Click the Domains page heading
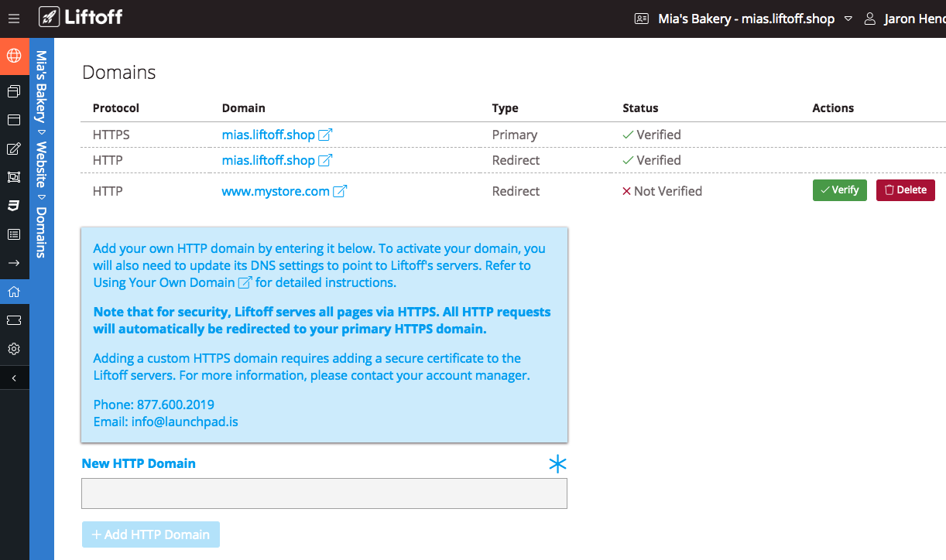946x560 pixels. (119, 73)
